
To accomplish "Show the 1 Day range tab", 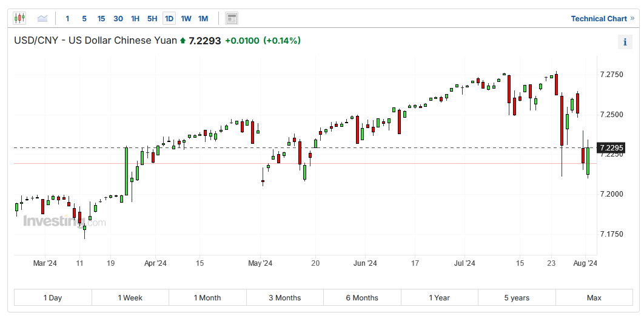I will coord(53,297).
